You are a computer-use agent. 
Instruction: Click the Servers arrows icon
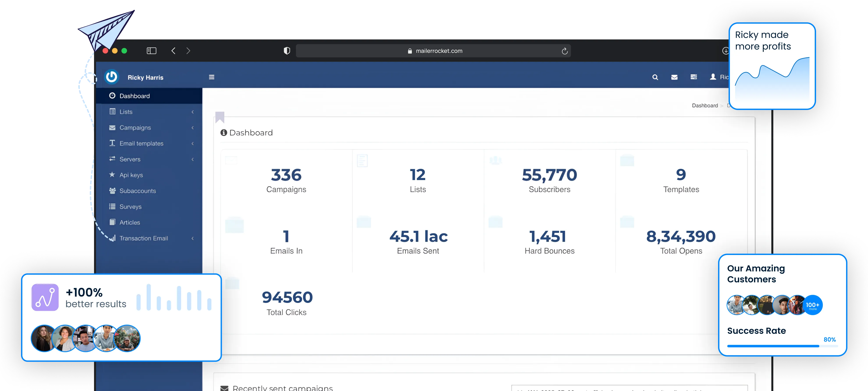[x=112, y=159]
